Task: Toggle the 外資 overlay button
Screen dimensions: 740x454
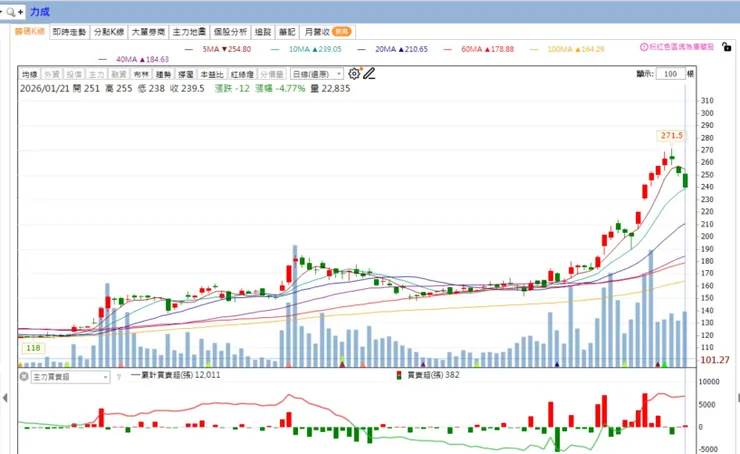Action: point(51,74)
